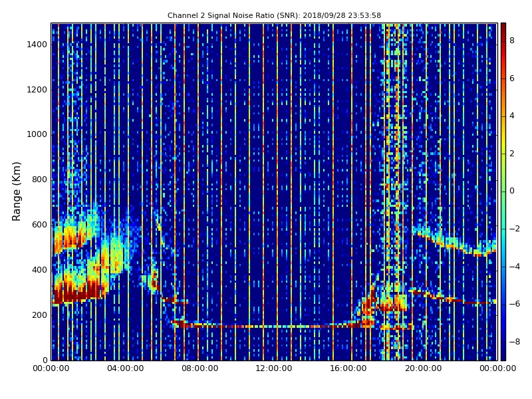Screen dimensions: 532x399
Task: Click the 04:00:00 time tick label
Action: [126, 368]
